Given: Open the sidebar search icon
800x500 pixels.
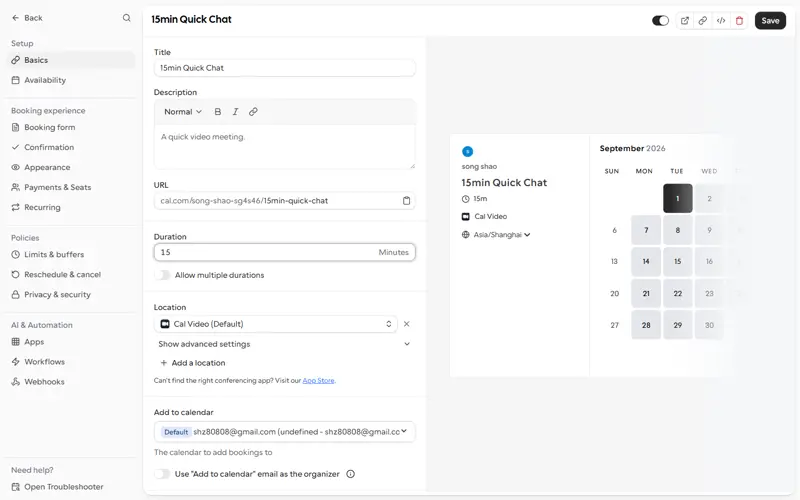Looking at the screenshot, I should (x=127, y=18).
